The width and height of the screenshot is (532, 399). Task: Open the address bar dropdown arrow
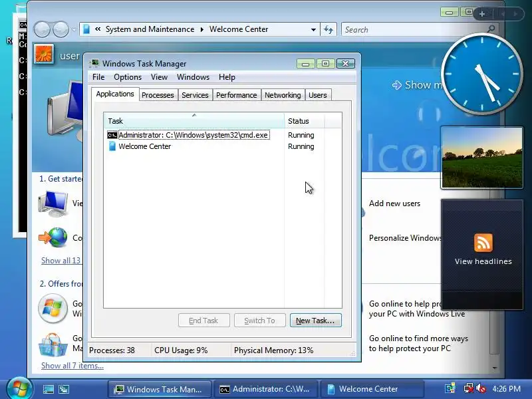click(313, 29)
